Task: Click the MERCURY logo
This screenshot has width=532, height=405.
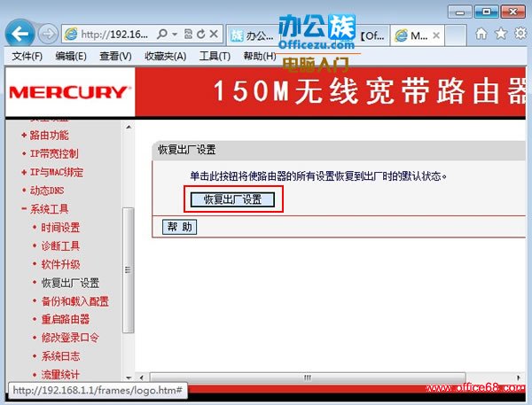Action: pos(70,92)
